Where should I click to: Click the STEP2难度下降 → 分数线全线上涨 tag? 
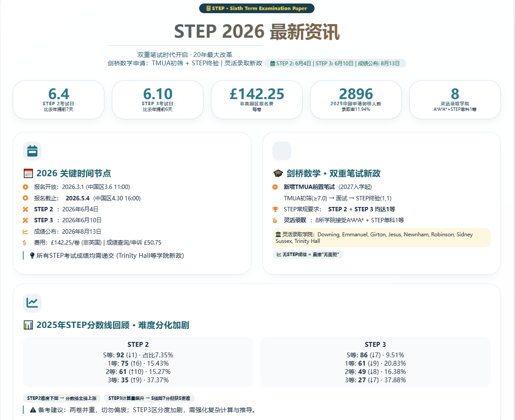point(62,398)
